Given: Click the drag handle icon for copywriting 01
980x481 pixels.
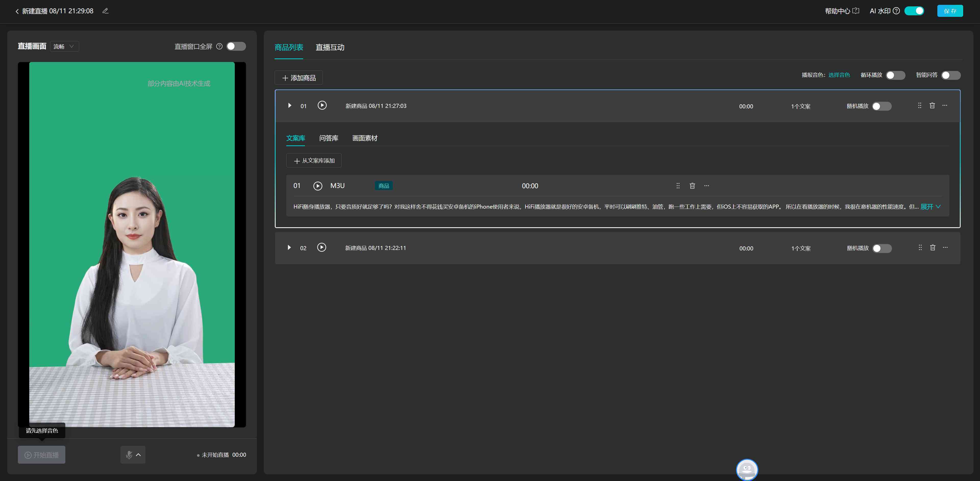Looking at the screenshot, I should coord(677,185).
